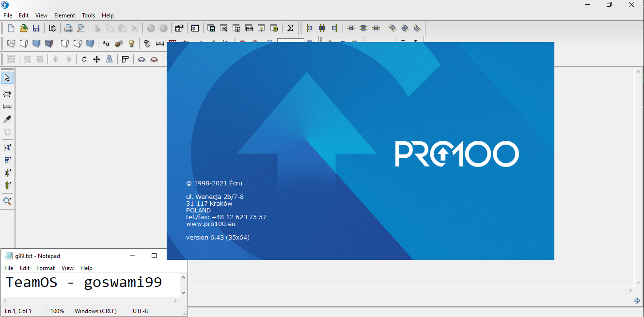Image resolution: width=644 pixels, height=317 pixels.
Task: Expand the olive distribute tool dropdown
Action: (7, 172)
